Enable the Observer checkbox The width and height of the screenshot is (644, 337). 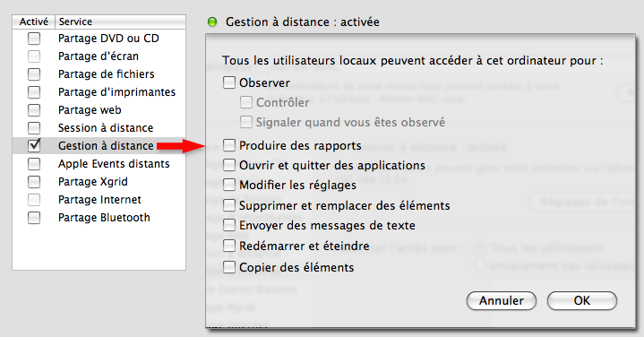229,82
